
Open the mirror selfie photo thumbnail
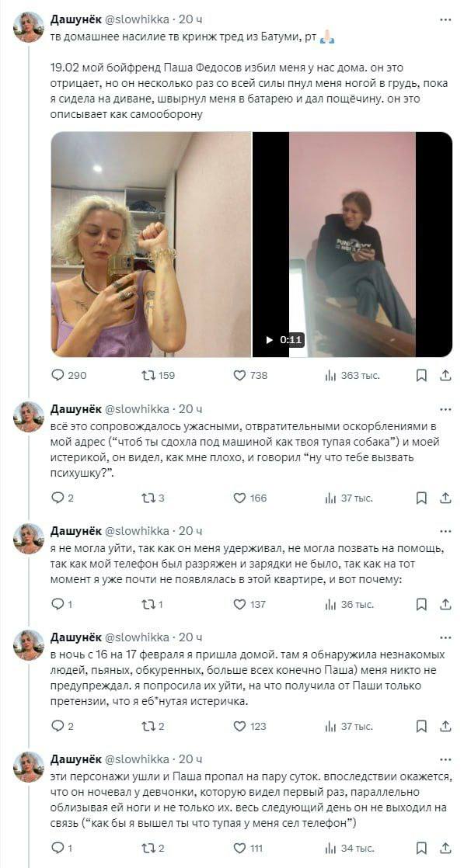point(151,244)
